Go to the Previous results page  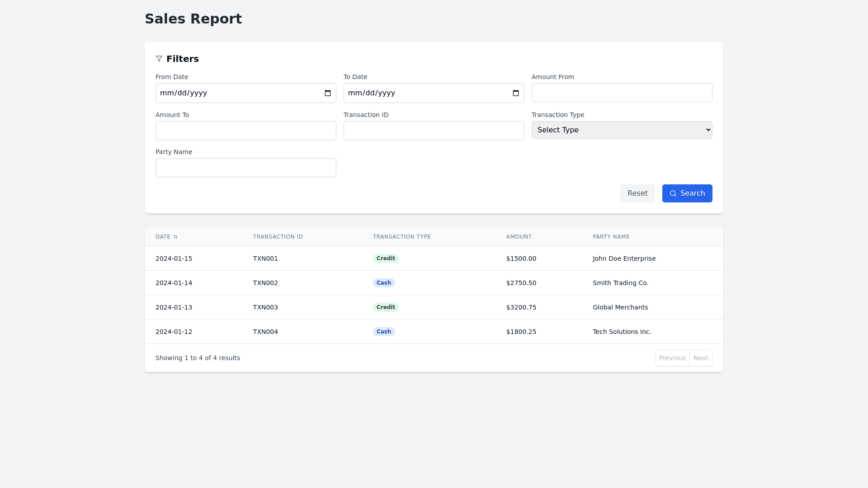[x=672, y=358]
